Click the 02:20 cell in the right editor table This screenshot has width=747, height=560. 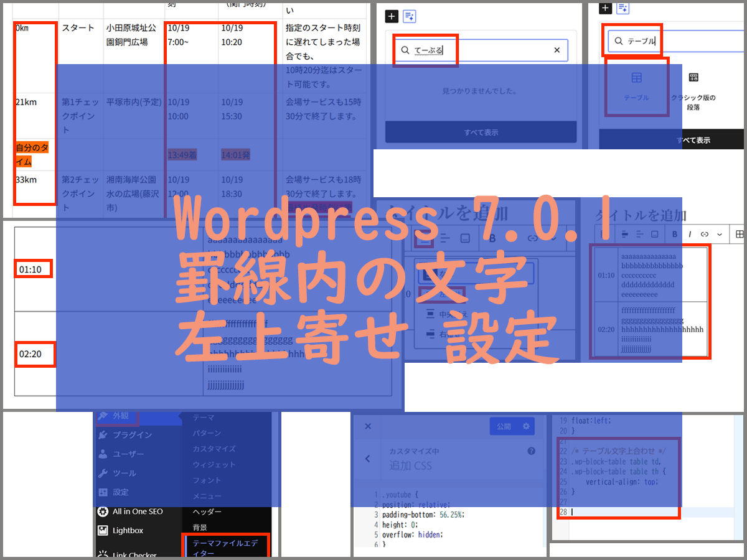point(606,329)
